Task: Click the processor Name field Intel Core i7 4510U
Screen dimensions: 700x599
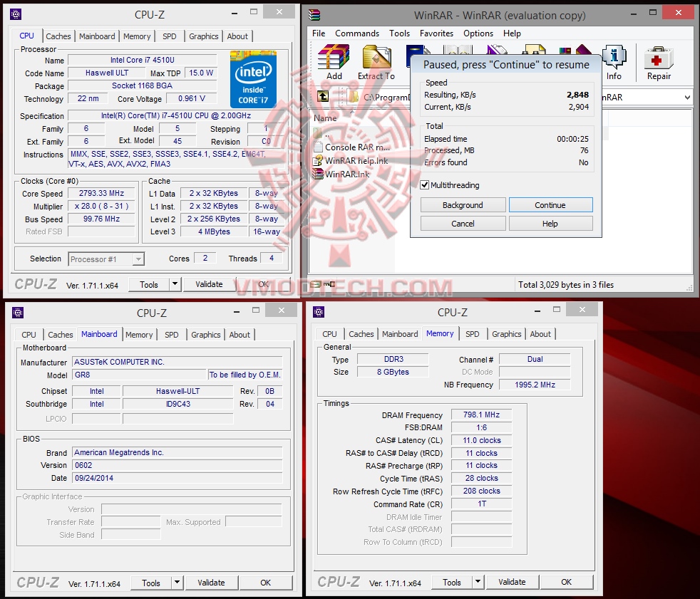Action: (x=143, y=60)
